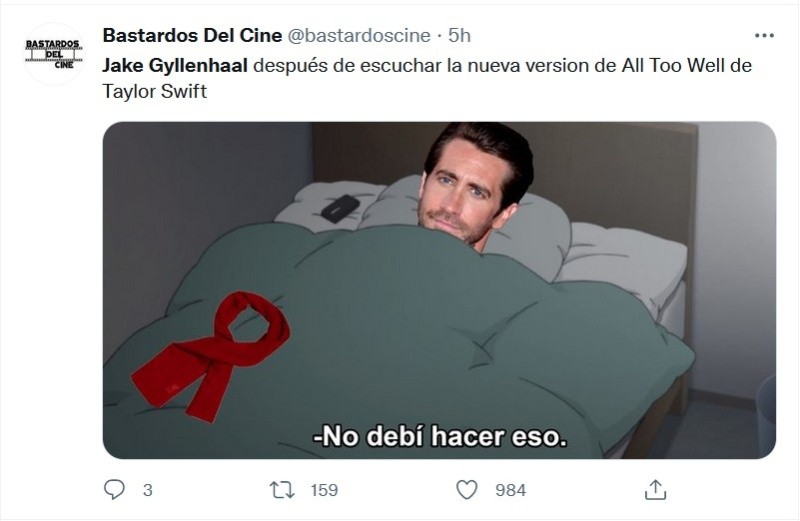Click the reply speech bubble icon
This screenshot has width=800, height=521.
[114, 489]
